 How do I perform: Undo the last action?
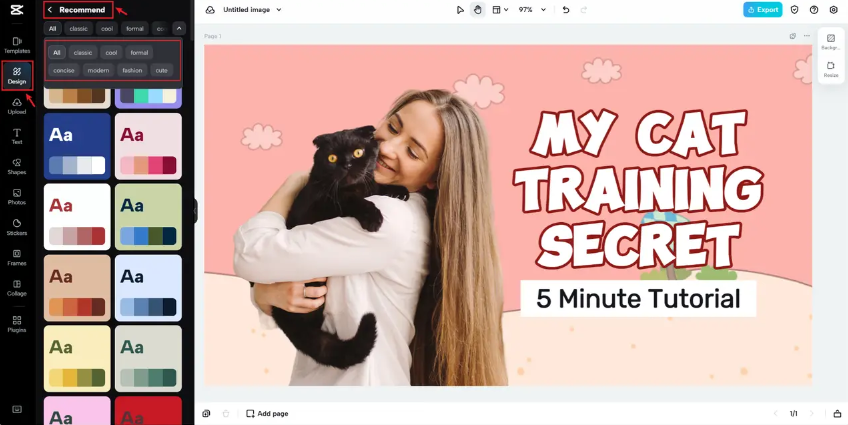click(566, 10)
